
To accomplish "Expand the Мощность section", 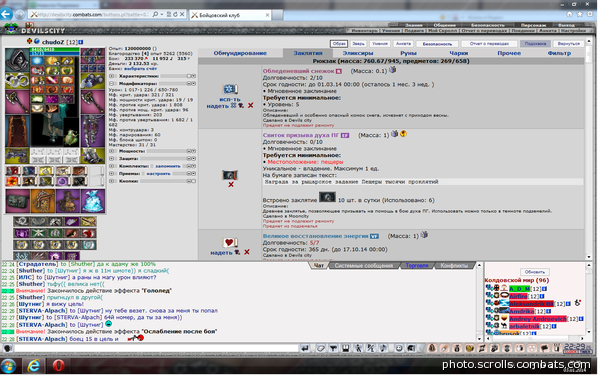I will point(112,151).
